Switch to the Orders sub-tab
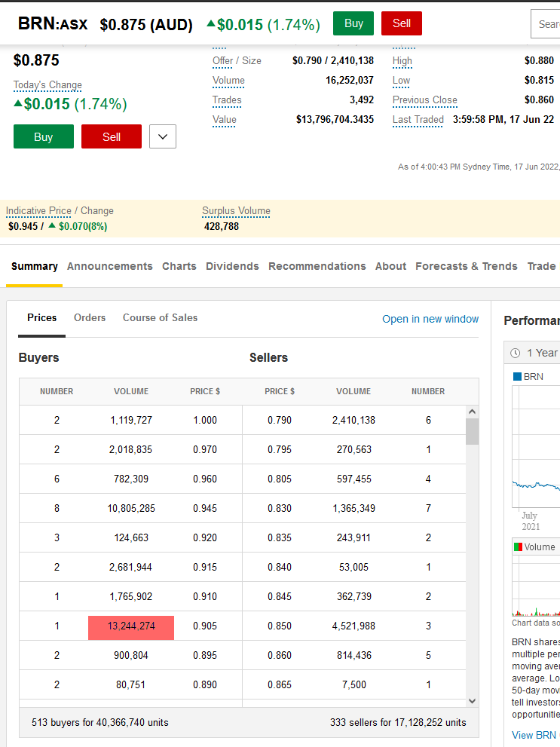560x747 pixels. click(x=90, y=318)
